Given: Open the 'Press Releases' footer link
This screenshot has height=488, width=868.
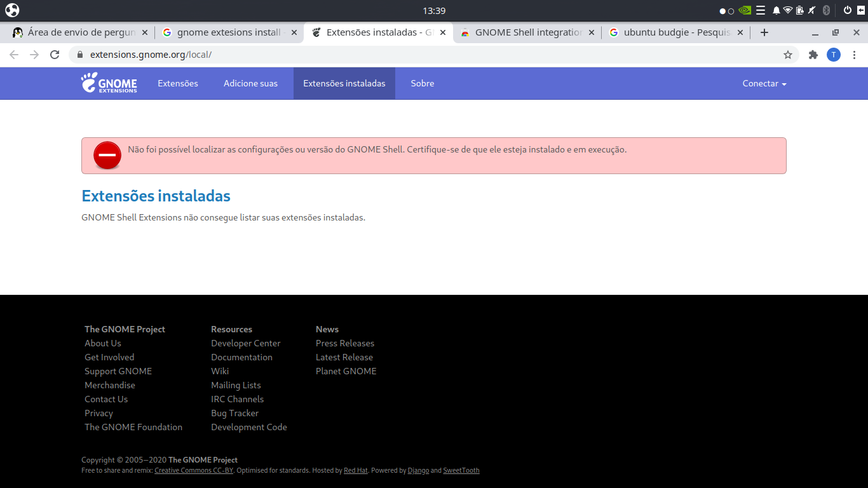Looking at the screenshot, I should point(345,343).
